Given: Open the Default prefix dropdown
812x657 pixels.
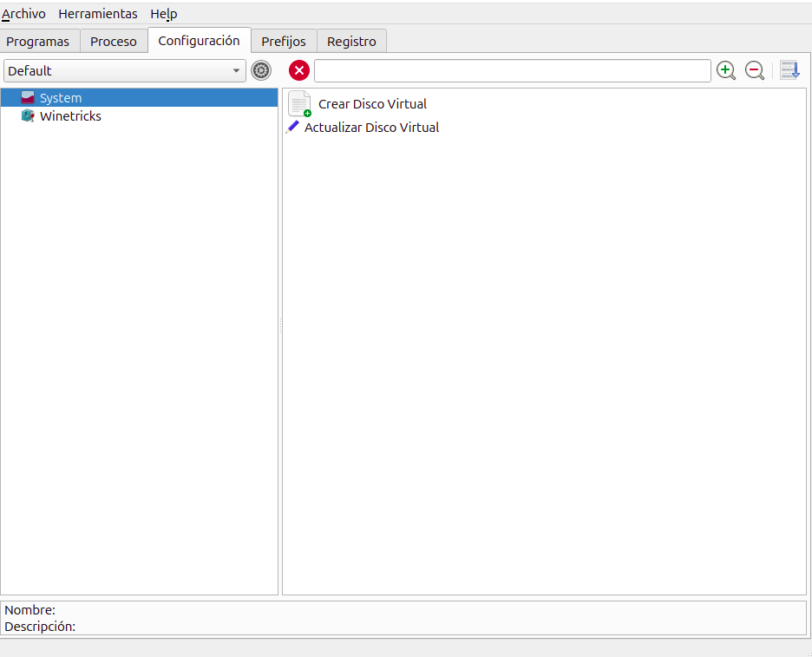Looking at the screenshot, I should click(x=124, y=71).
